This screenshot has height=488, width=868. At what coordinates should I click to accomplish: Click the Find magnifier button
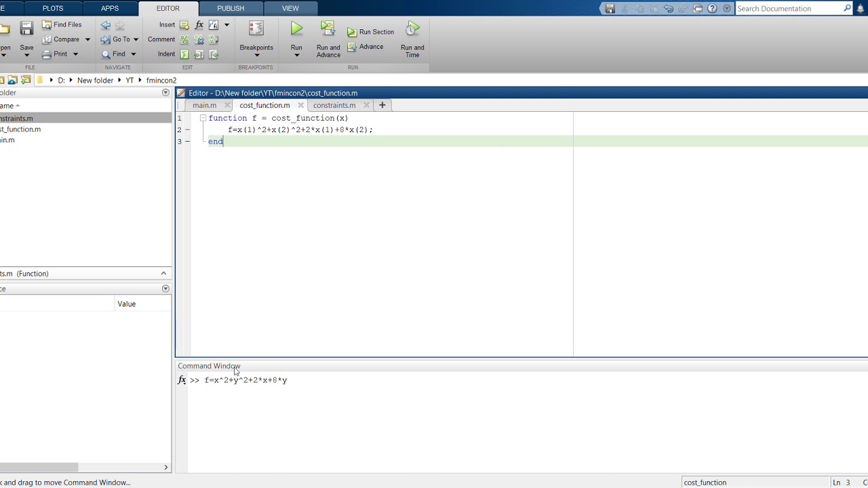pos(113,54)
